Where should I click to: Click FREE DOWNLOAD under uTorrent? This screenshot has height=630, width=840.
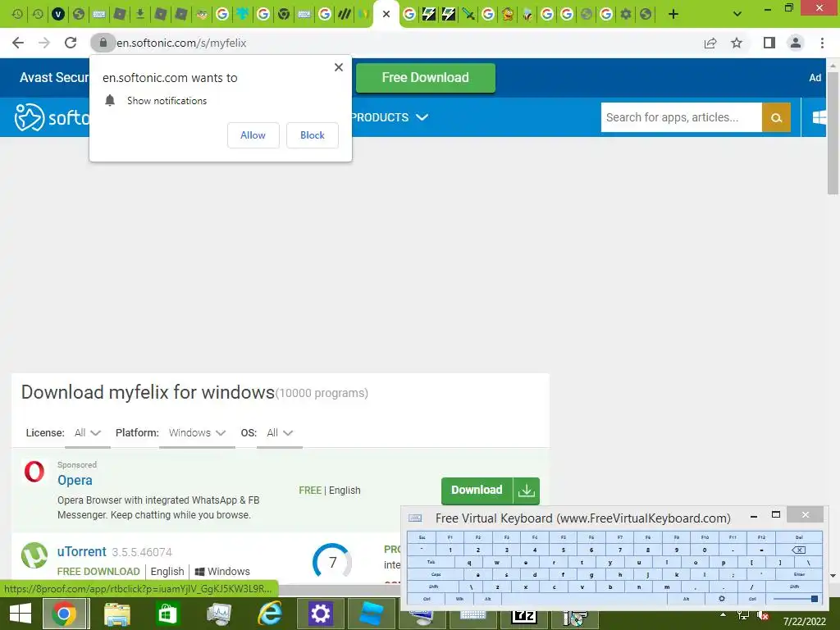tap(98, 572)
